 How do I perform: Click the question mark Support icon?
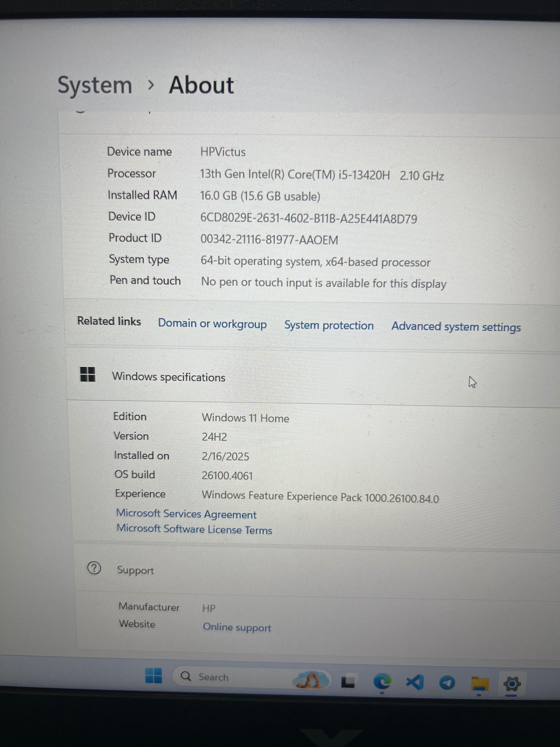pos(94,568)
